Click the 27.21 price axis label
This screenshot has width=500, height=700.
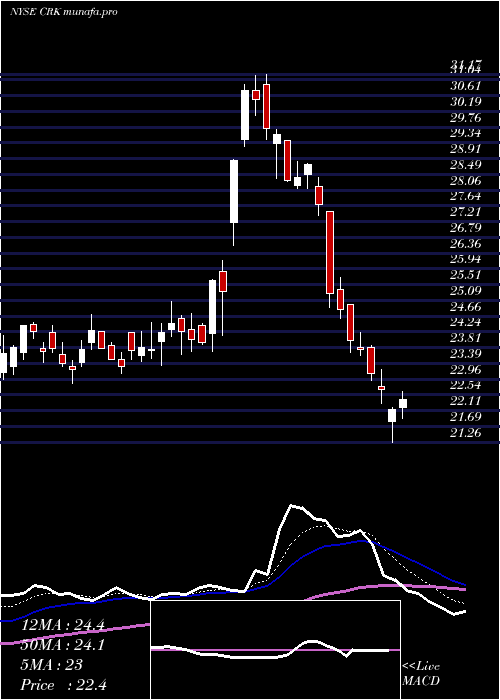tap(466, 212)
